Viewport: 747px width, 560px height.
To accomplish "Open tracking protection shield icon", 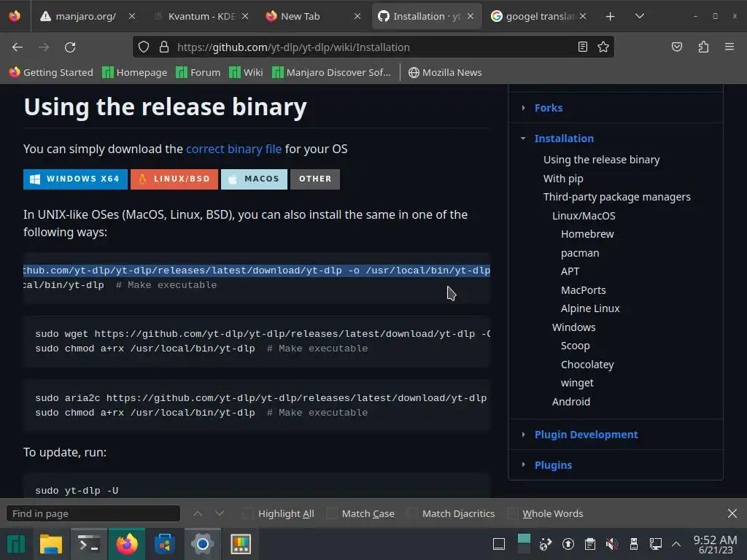I will click(x=144, y=47).
